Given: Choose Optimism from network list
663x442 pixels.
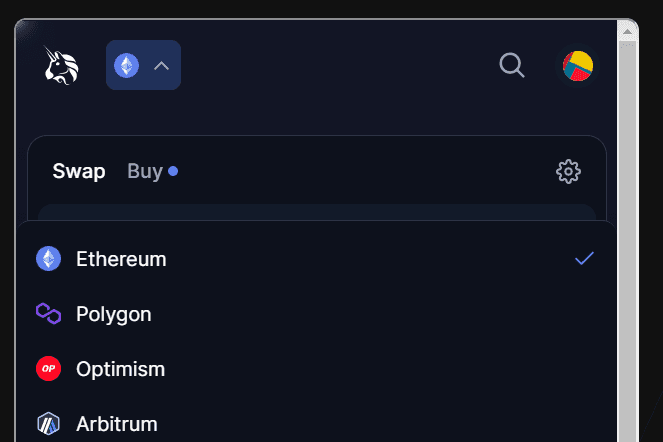Looking at the screenshot, I should point(120,369).
